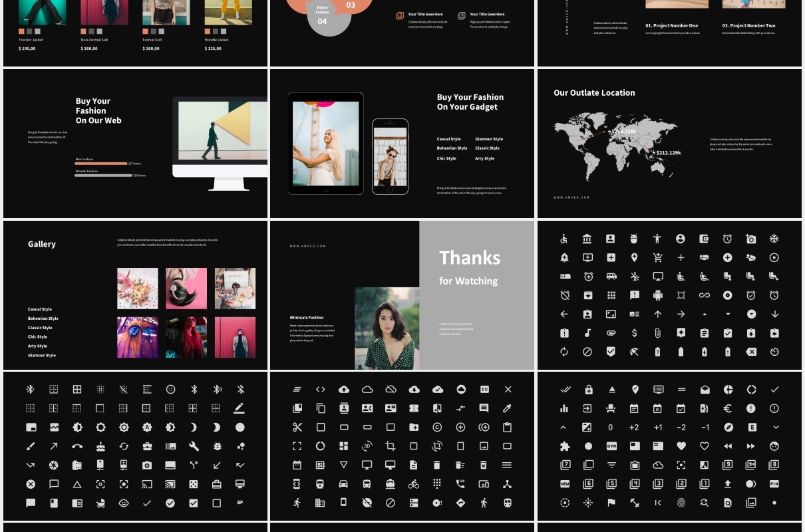Open the www.amveo.com link under the map
Viewport: 805px width, 532px height.
coord(571,198)
